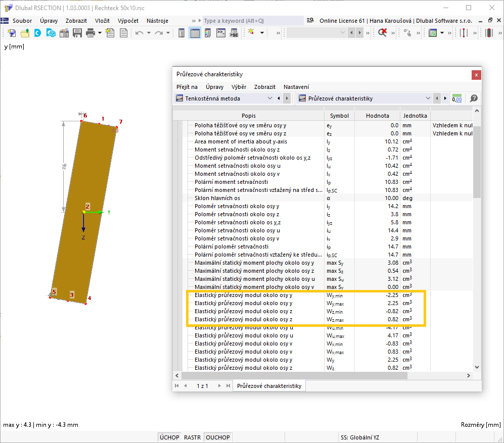Focus the keyword search field
This screenshot has width=504, height=443.
(253, 21)
